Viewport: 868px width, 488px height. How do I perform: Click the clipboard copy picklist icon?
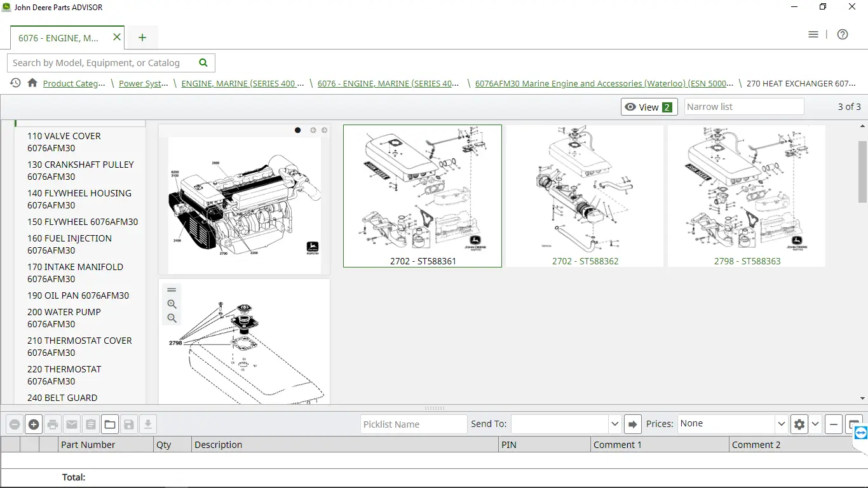tap(90, 424)
